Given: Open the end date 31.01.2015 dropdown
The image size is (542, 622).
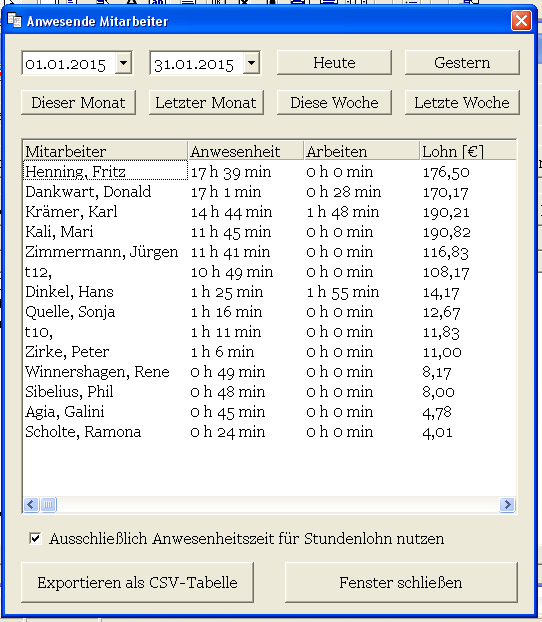Looking at the screenshot, I should (252, 63).
